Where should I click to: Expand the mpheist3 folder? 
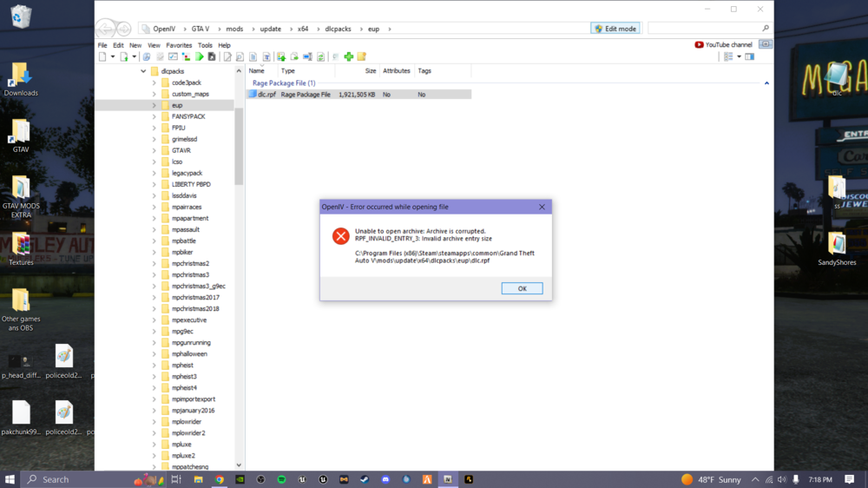154,377
